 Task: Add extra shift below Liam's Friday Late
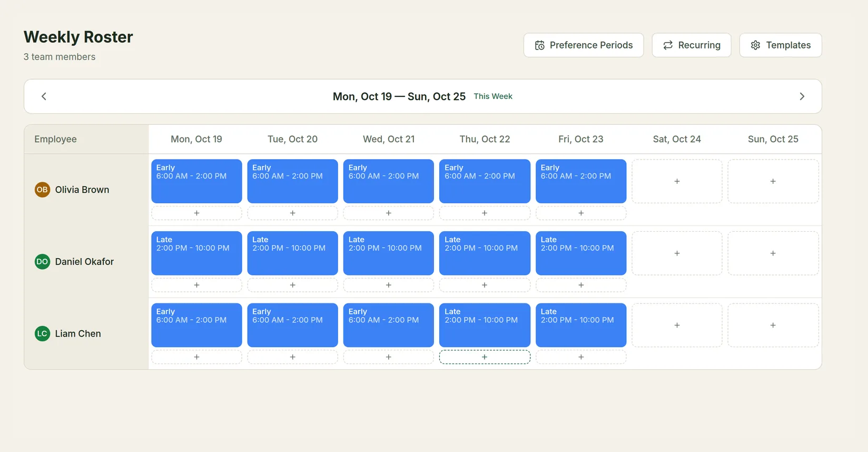[581, 357]
